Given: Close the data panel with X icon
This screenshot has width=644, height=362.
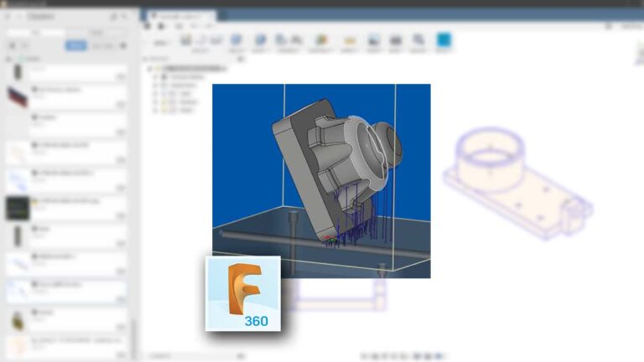Looking at the screenshot, I should (125, 17).
